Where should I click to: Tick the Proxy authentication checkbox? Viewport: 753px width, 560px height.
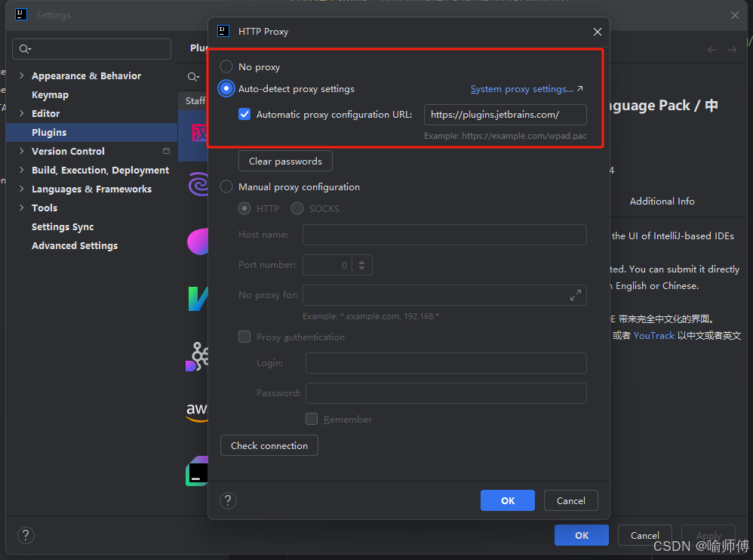(x=244, y=337)
